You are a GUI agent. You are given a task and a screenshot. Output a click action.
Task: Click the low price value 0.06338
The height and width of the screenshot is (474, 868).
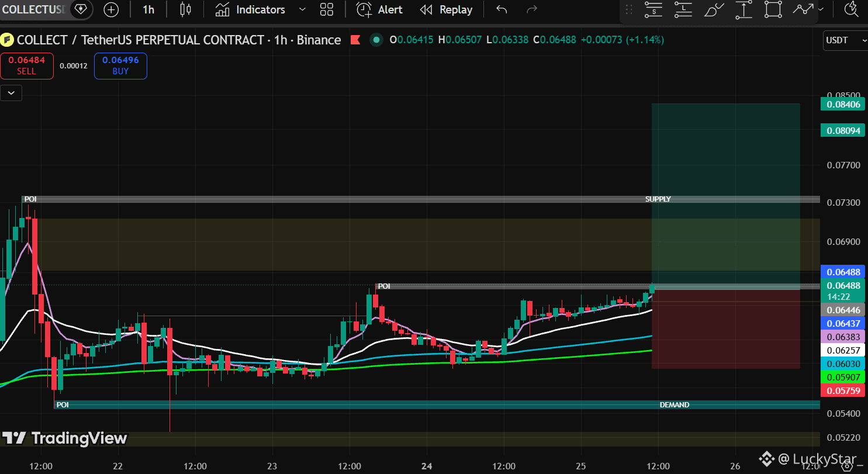510,40
